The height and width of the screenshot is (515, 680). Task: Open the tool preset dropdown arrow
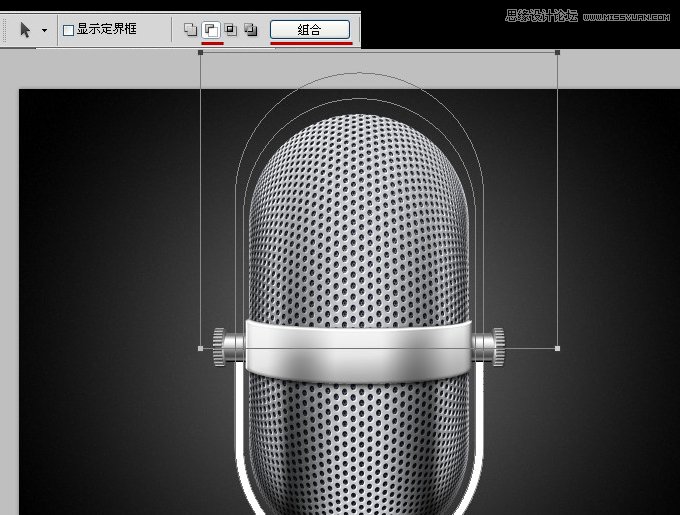pos(44,30)
